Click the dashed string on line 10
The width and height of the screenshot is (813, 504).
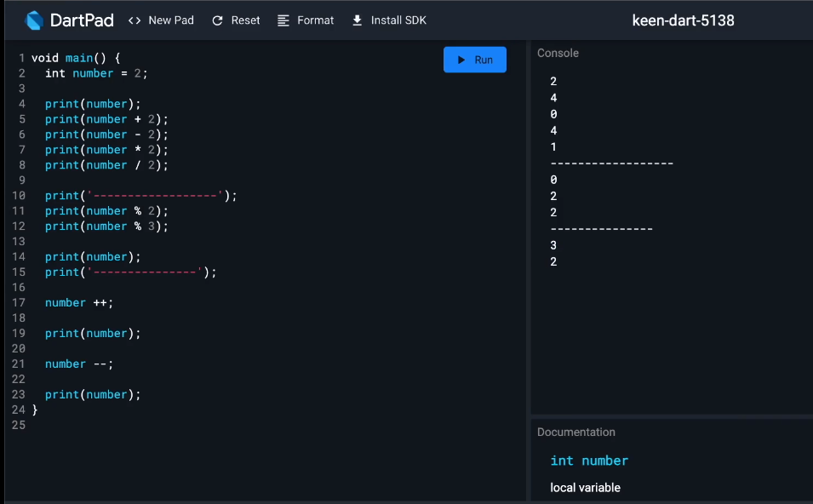pos(155,196)
